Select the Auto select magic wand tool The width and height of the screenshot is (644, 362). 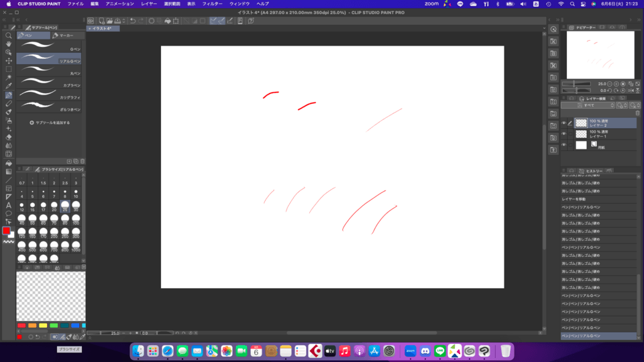point(8,78)
